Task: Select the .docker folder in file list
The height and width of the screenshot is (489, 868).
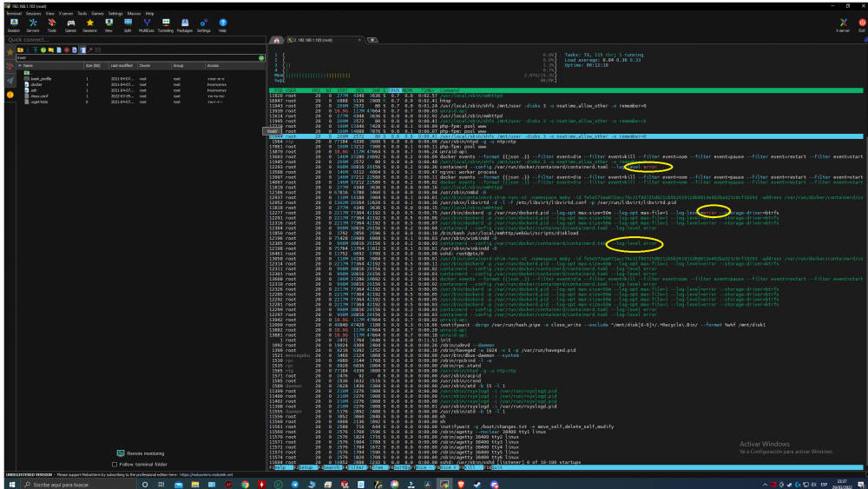Action: [x=36, y=85]
